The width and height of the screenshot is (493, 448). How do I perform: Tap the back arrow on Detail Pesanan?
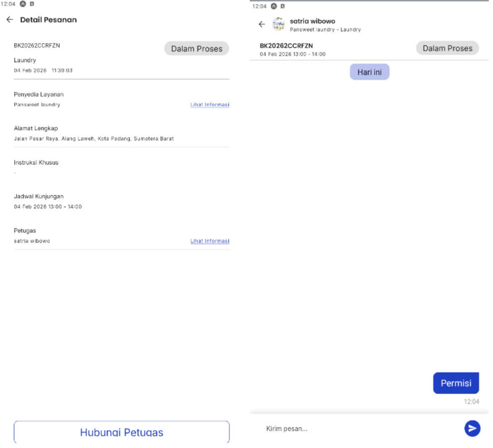(x=9, y=19)
